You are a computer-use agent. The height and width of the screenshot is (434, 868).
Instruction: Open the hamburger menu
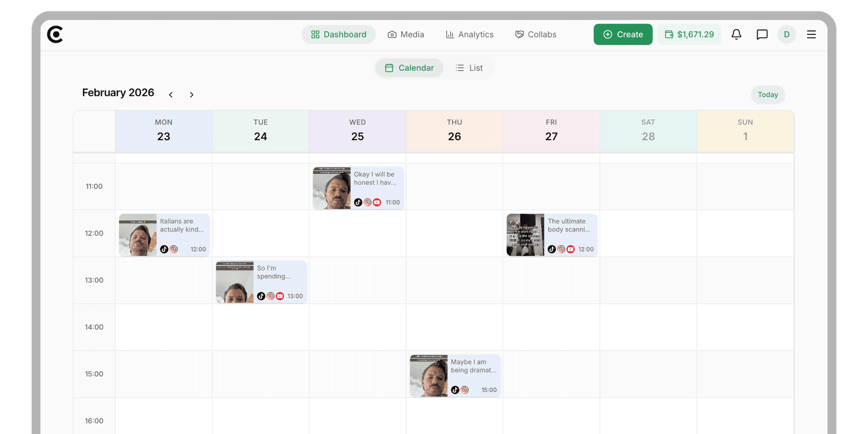pos(811,34)
